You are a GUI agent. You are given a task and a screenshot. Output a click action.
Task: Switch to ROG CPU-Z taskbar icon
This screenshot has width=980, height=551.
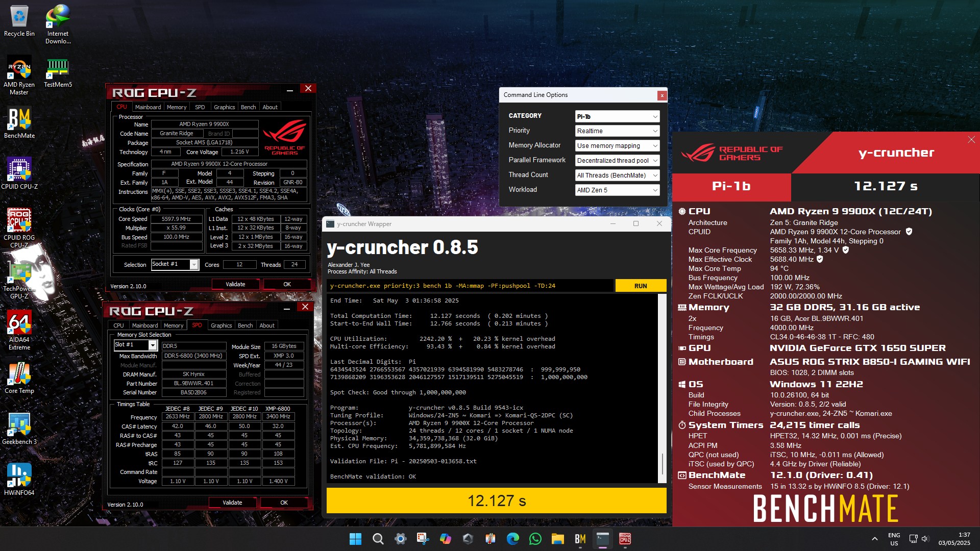click(x=625, y=539)
